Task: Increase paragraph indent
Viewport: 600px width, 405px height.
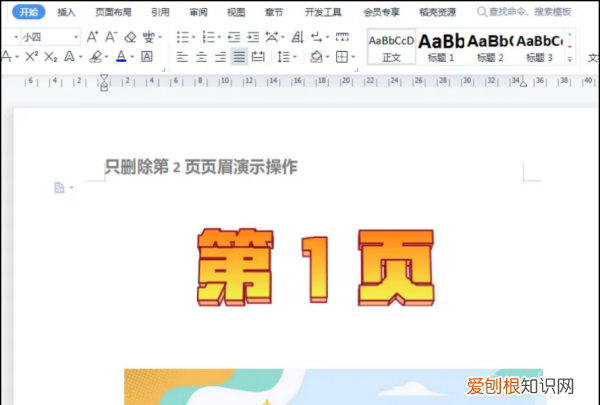Action: tap(253, 37)
